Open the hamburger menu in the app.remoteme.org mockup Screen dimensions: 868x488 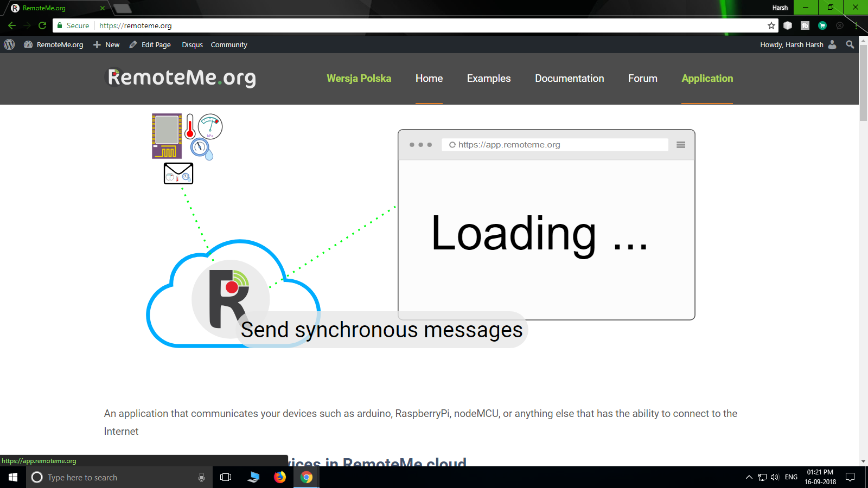[681, 144]
